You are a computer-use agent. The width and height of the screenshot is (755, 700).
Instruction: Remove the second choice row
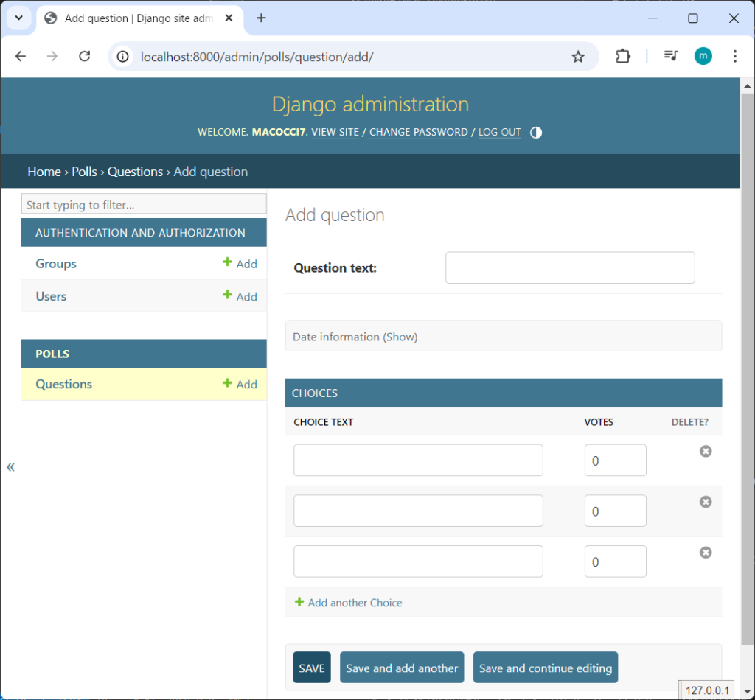[706, 502]
